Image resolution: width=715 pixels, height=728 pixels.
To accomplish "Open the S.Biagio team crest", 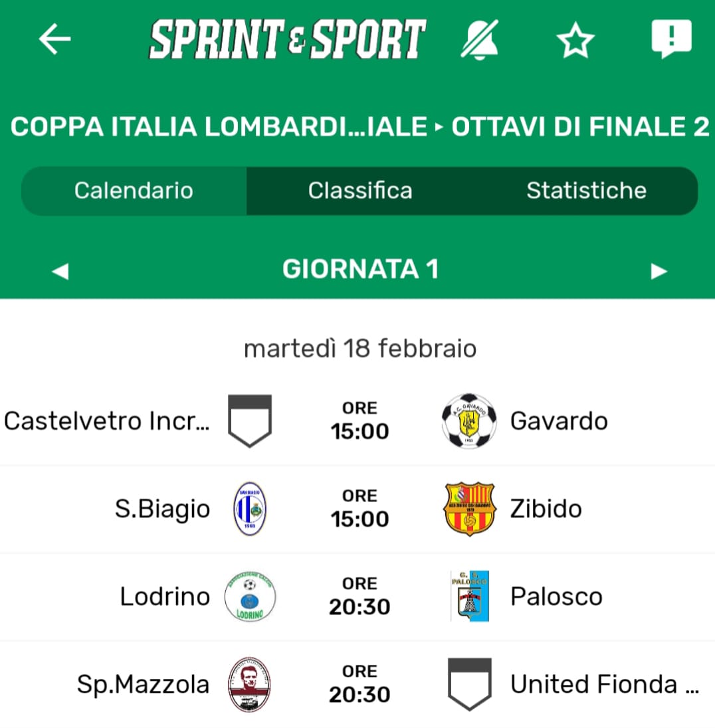I will click(x=249, y=509).
